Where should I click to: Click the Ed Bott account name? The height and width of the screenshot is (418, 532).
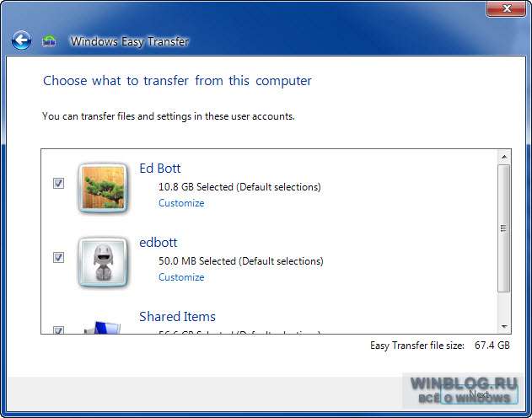[160, 169]
